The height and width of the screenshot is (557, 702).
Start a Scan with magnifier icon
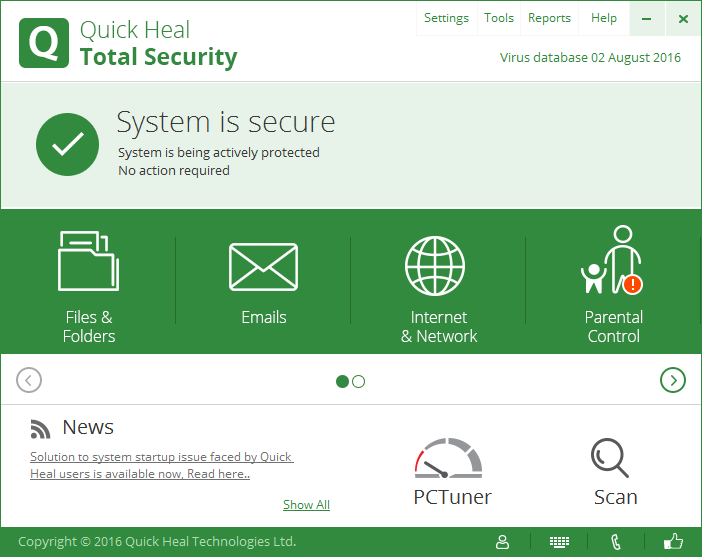pos(614,471)
